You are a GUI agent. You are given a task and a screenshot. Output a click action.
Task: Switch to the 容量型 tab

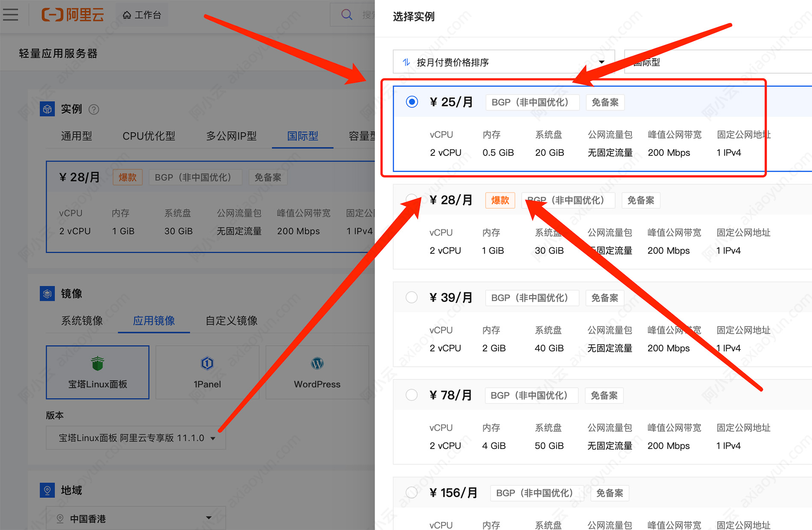click(x=362, y=136)
